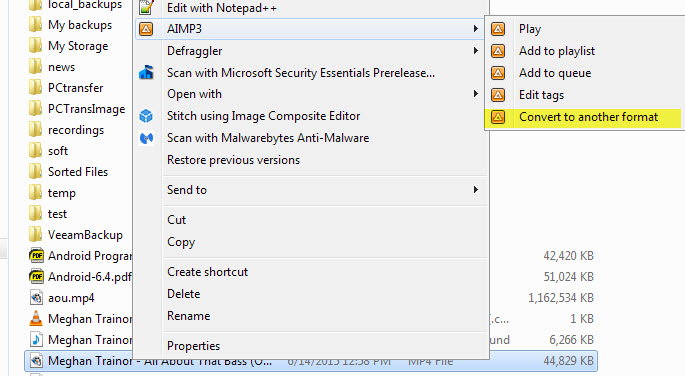This screenshot has height=376, width=685.
Task: Click the aou.mp4 video file icon
Action: (36, 298)
